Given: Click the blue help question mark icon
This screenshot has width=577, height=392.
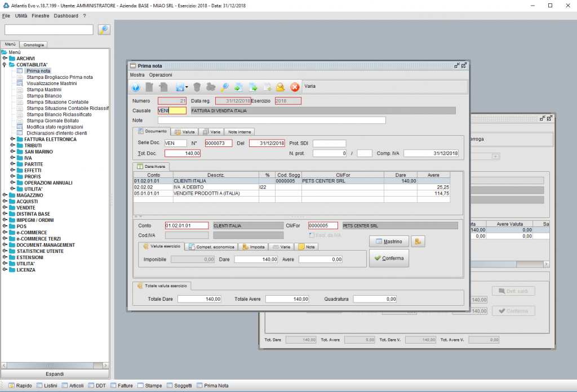Looking at the screenshot, I should [136, 87].
